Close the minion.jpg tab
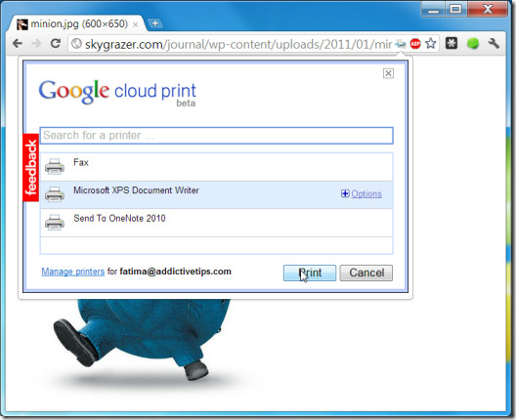 135,24
